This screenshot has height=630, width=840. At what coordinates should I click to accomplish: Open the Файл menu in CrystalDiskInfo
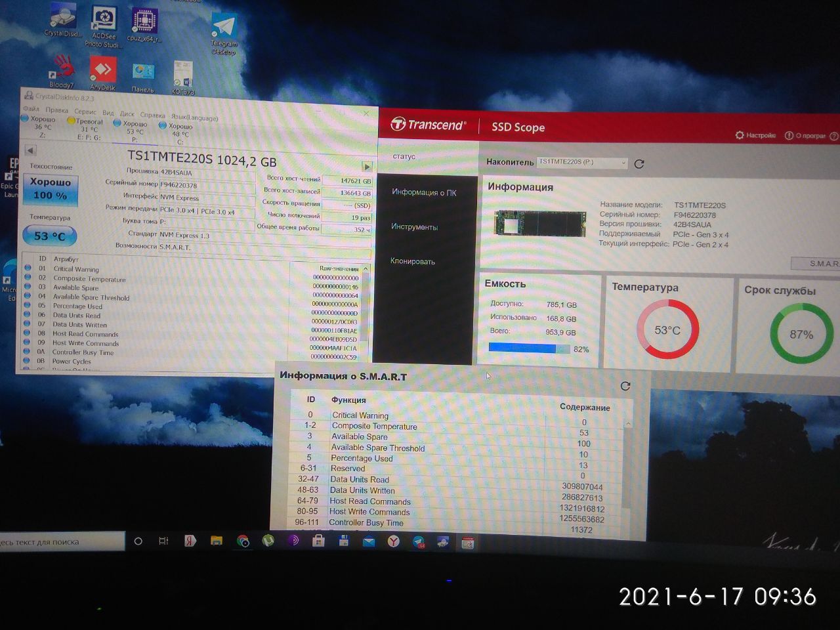[31, 109]
